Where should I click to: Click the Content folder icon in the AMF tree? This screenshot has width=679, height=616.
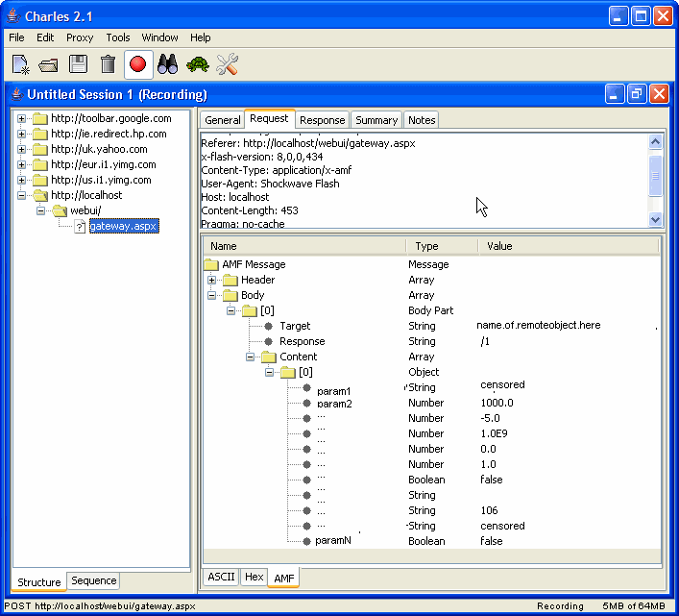[x=269, y=357]
